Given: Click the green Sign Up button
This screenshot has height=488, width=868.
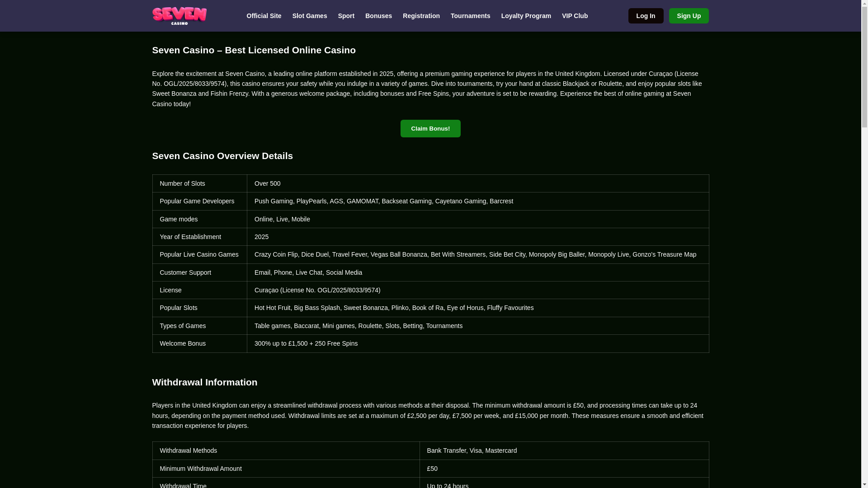Looking at the screenshot, I should pos(689,16).
